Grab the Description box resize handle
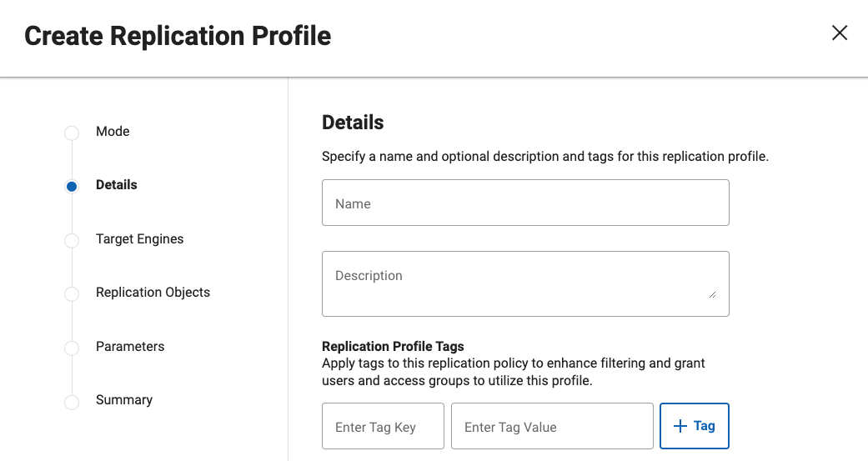 [712, 293]
